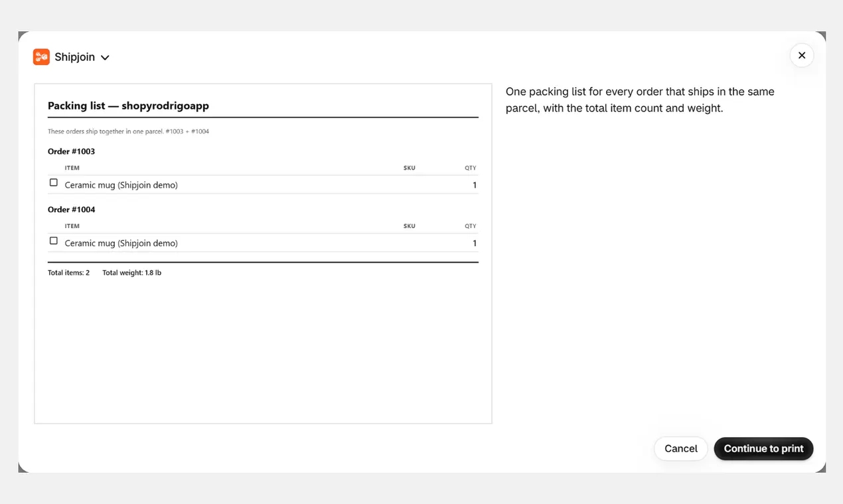The width and height of the screenshot is (843, 504).
Task: Tick the checkbox under Order #1003
Action: (54, 182)
